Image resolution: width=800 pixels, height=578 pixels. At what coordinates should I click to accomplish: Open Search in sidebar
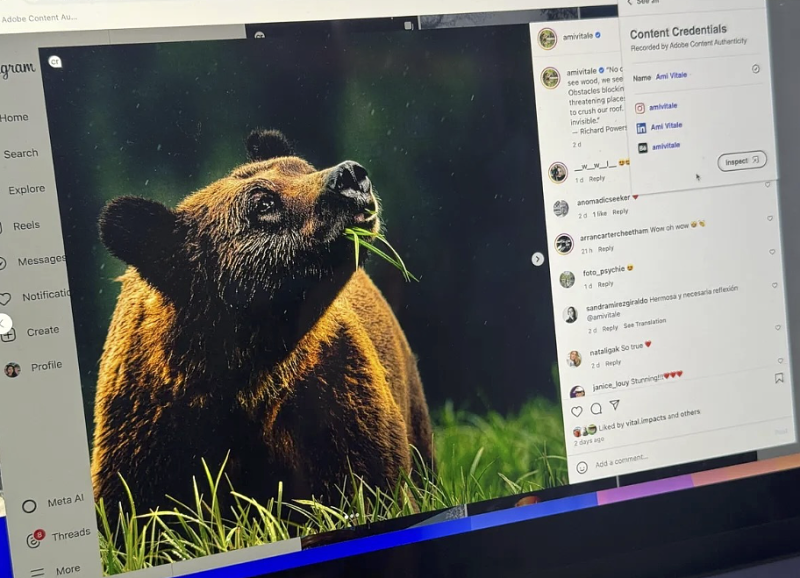coord(20,153)
